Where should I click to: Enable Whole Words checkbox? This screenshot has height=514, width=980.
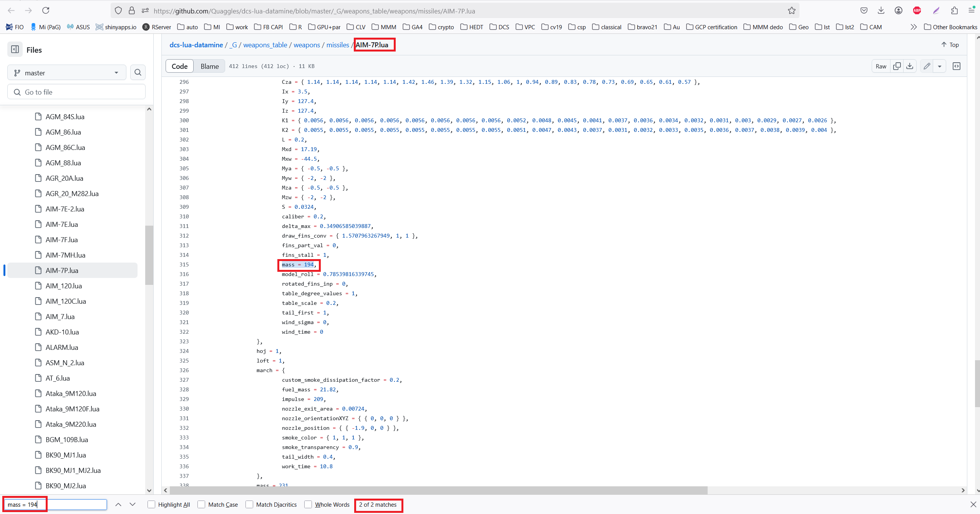308,504
